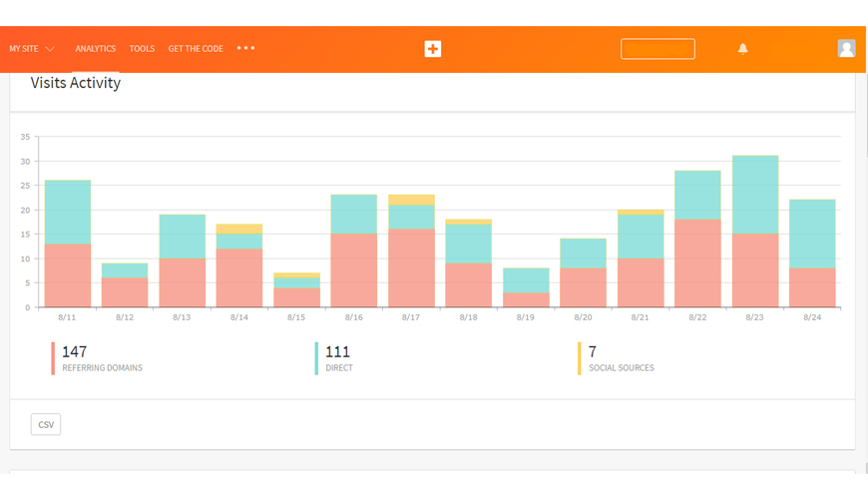Screen dimensions: 868x499
Task: Click the GET THE CODE link
Action: tap(196, 49)
